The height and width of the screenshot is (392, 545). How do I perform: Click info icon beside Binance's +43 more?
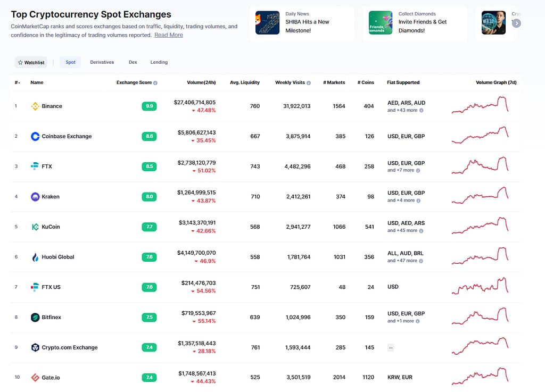(422, 111)
